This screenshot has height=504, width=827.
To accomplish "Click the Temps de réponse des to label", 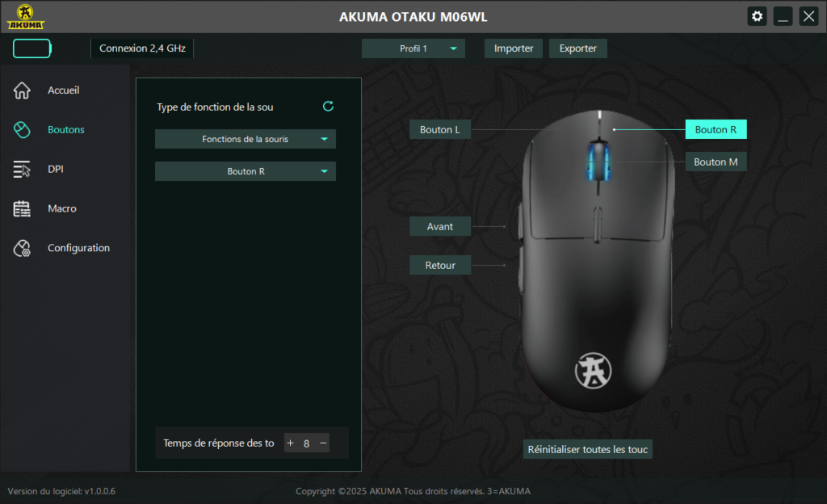I will coord(219,443).
